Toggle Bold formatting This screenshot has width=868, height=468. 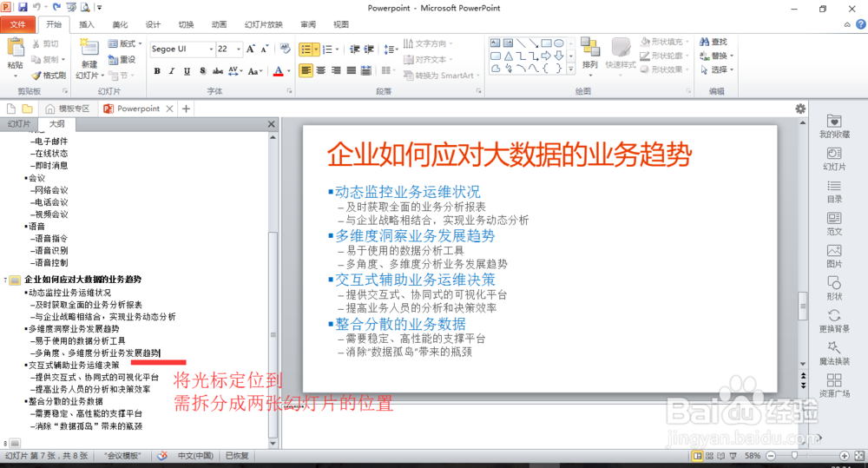tap(157, 71)
